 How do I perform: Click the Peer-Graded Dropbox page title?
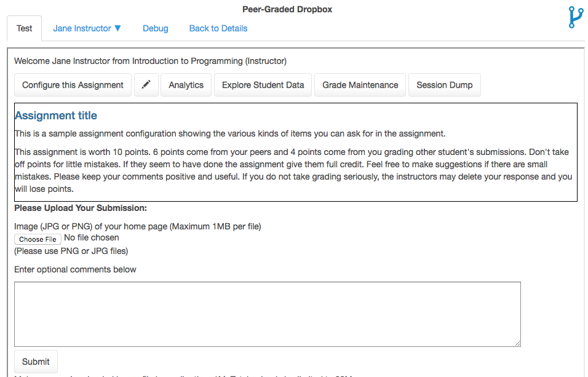pyautogui.click(x=287, y=9)
